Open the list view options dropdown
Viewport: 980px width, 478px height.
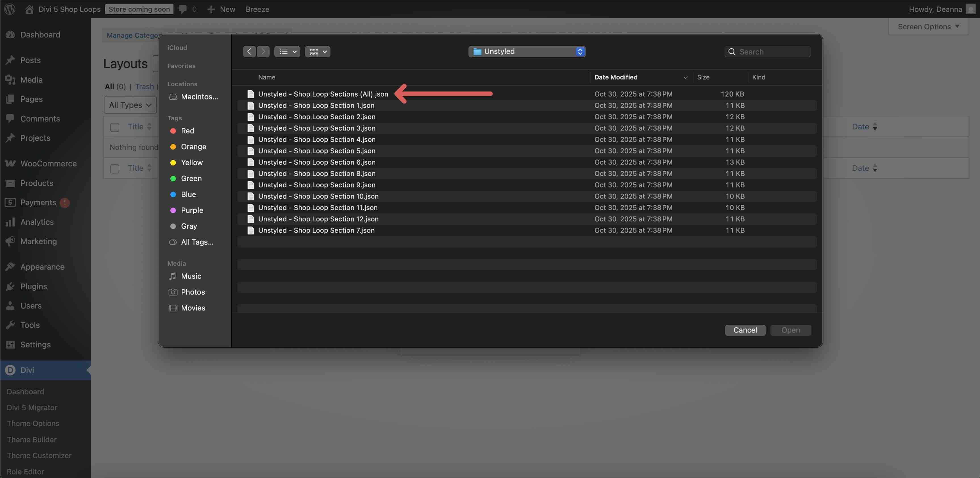click(x=287, y=51)
